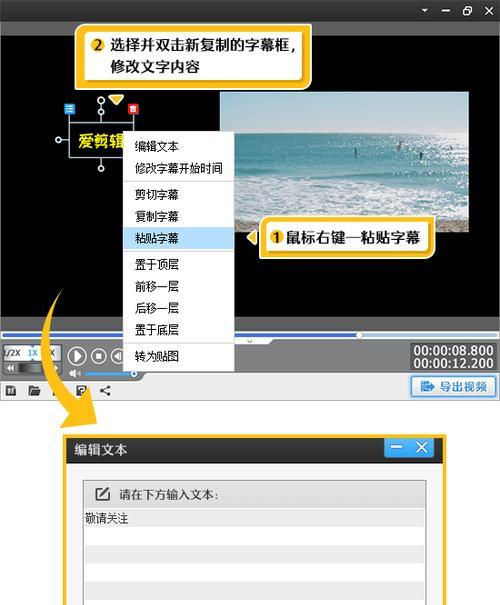500x605 pixels.
Task: Click the speed shuttle slider track
Action: [32, 368]
